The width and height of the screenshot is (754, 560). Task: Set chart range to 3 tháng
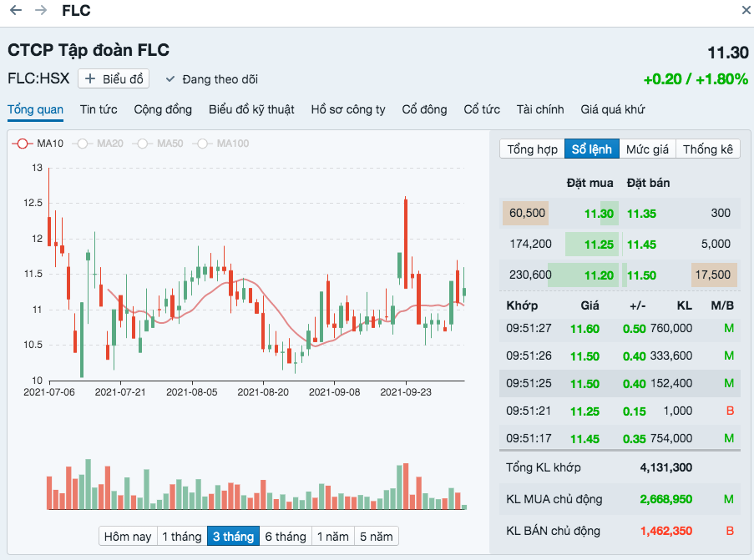tap(233, 536)
